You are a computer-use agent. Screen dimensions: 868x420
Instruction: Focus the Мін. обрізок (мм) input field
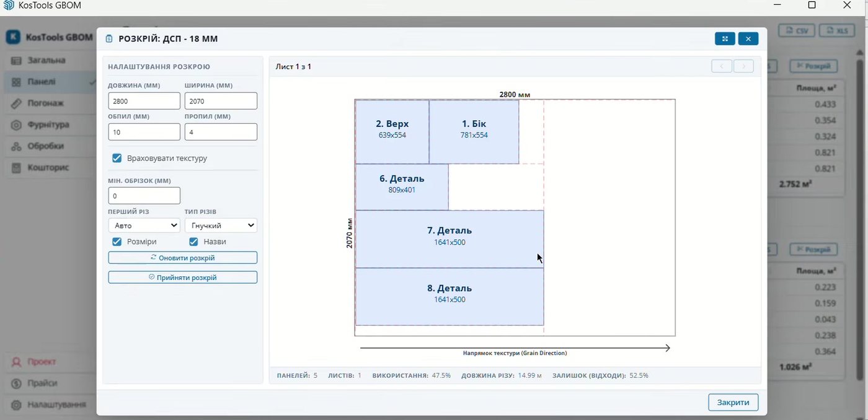pos(144,196)
